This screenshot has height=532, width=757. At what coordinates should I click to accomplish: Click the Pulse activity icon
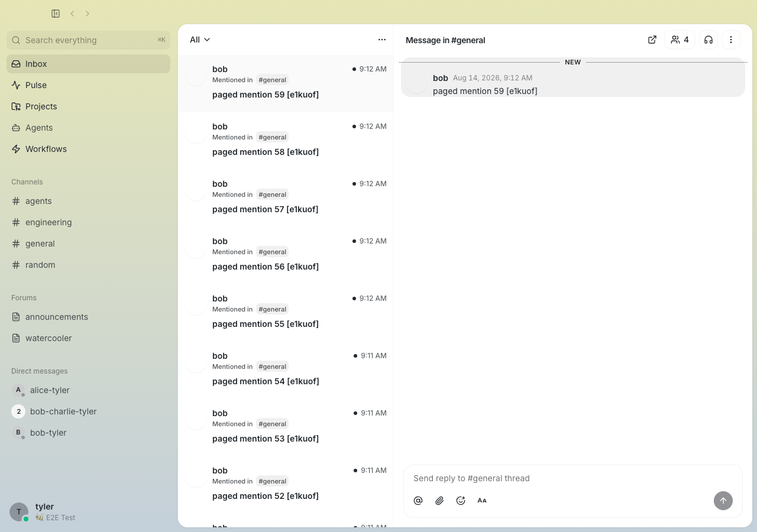tap(16, 85)
